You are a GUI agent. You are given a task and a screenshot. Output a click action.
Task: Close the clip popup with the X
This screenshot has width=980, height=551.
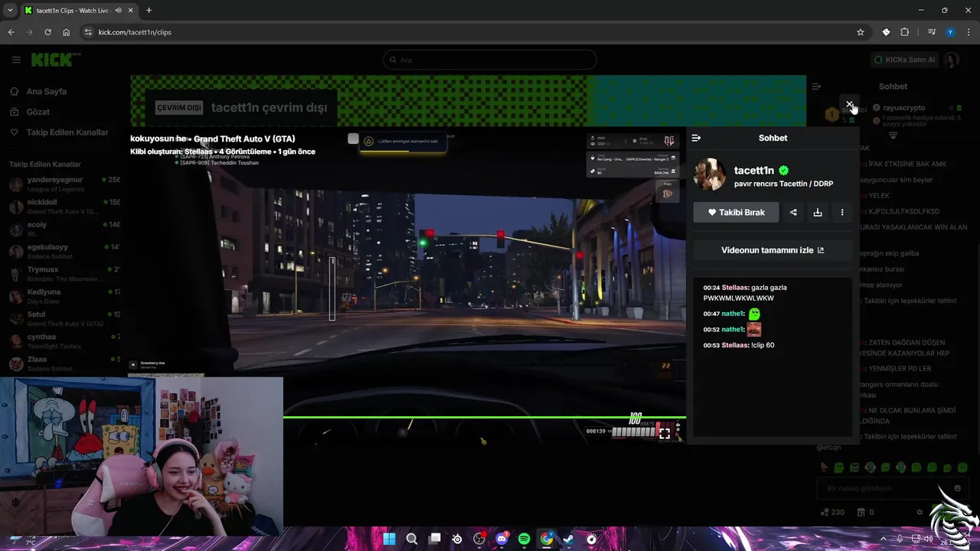pos(849,104)
